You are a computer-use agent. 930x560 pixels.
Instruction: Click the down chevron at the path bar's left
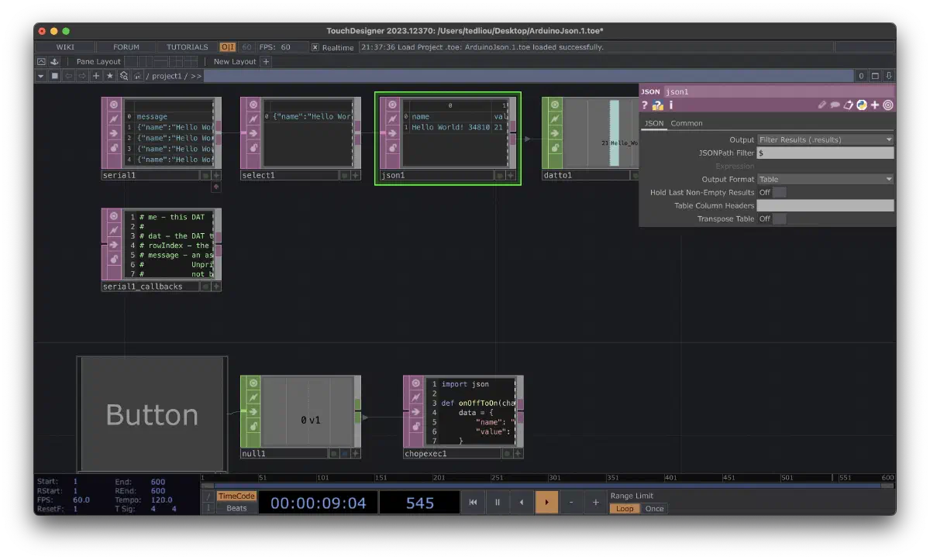39,75
